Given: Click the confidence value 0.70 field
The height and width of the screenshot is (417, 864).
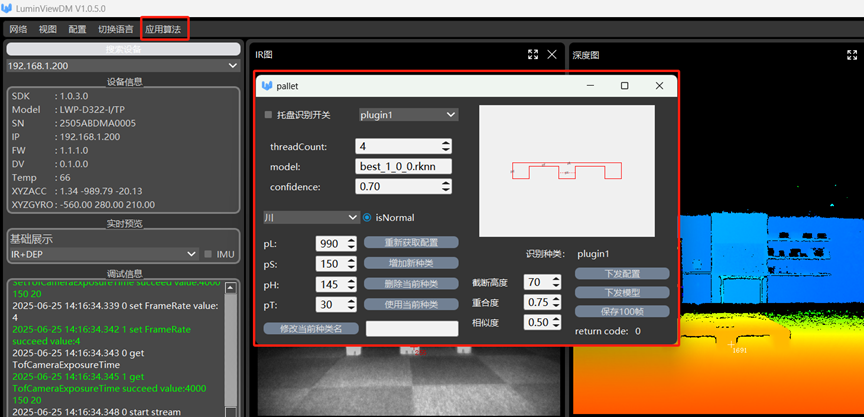Looking at the screenshot, I should [398, 187].
